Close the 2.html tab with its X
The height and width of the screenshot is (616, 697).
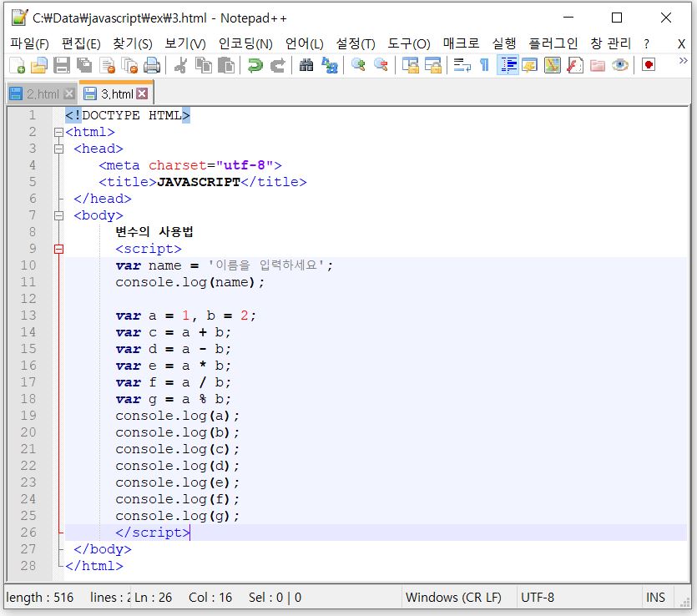pos(69,93)
